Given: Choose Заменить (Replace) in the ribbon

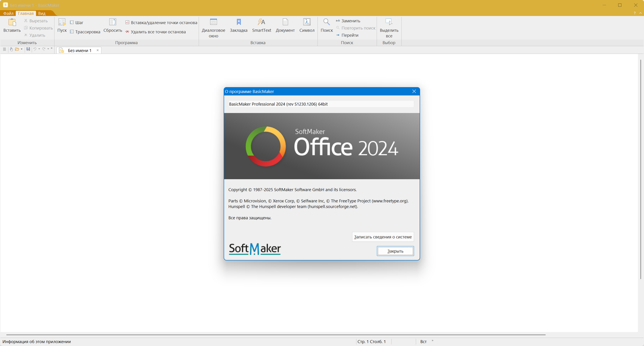Looking at the screenshot, I should [x=348, y=21].
